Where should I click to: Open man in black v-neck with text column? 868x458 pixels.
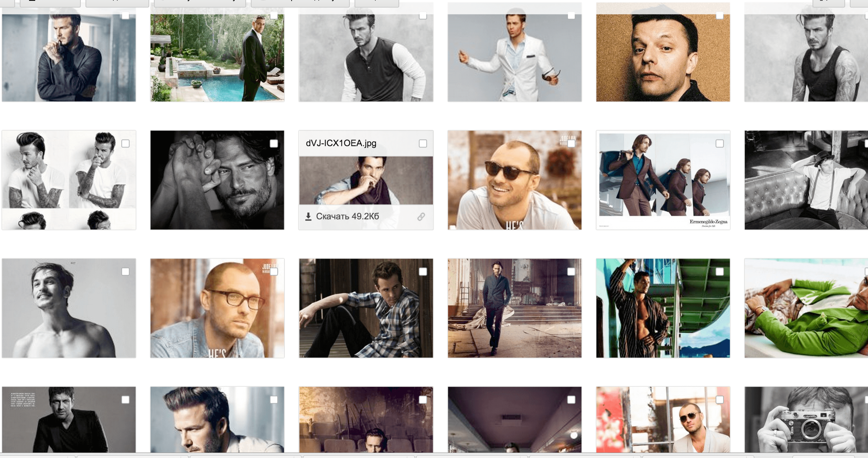click(x=69, y=420)
